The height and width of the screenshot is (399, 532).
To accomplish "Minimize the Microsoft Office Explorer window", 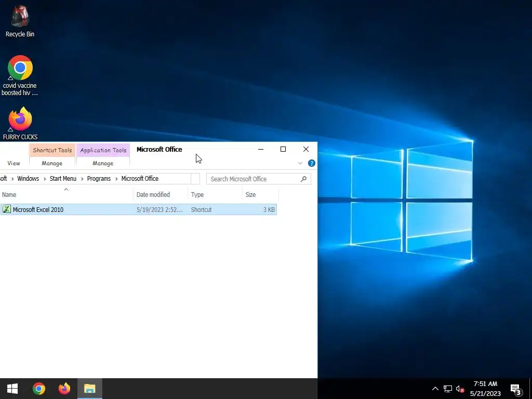I will (261, 149).
